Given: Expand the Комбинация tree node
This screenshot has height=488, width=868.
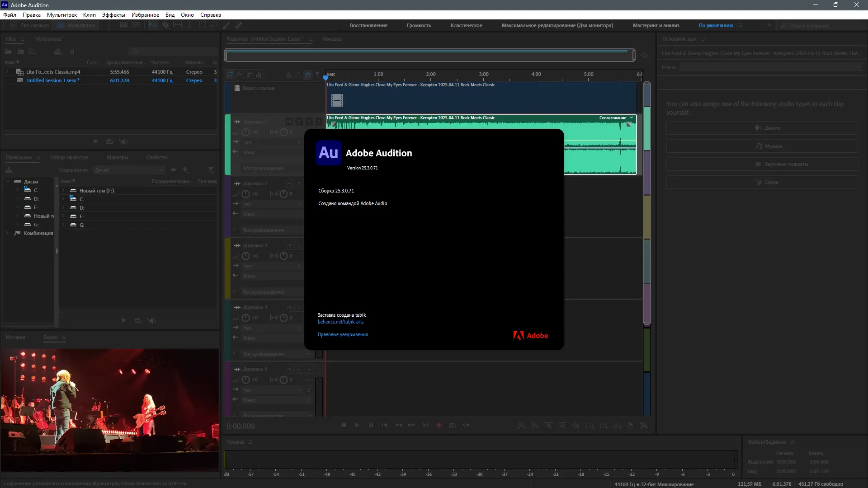Looking at the screenshot, I should (7, 233).
